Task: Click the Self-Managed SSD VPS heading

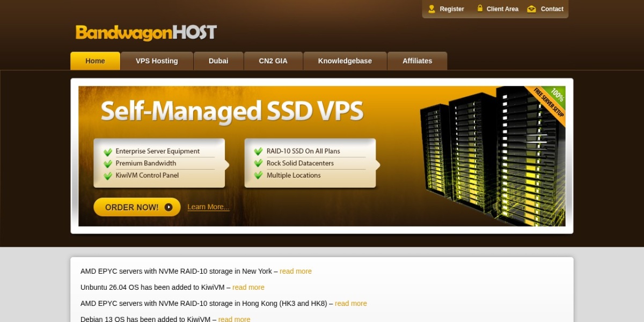Action: [232, 111]
